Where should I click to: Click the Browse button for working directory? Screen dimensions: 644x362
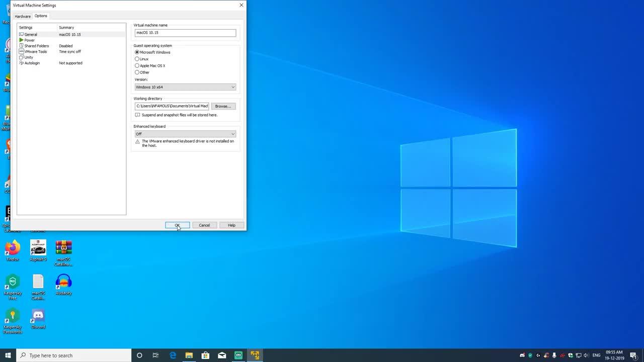click(x=223, y=106)
